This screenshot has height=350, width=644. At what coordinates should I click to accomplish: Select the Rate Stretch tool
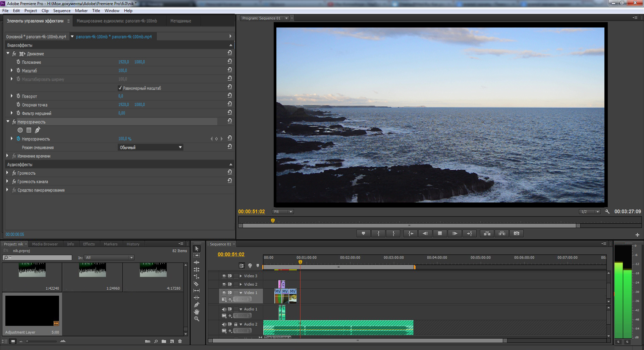point(197,277)
